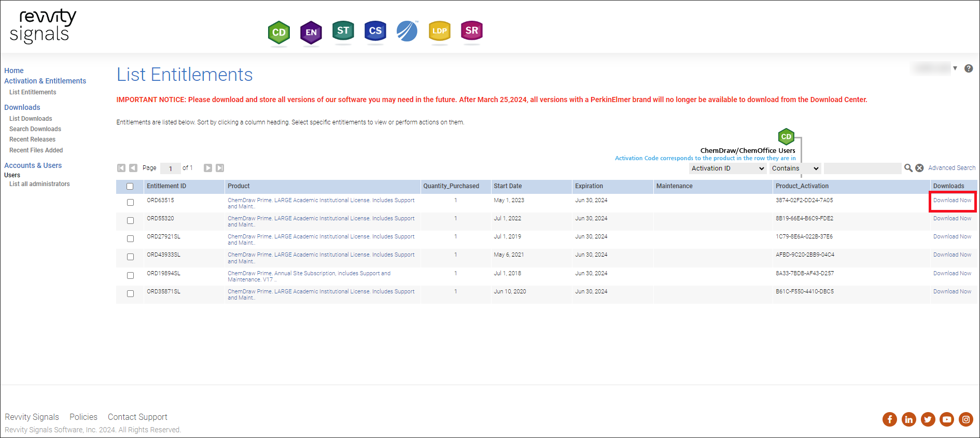Open the LinkedIn social icon

(909, 419)
